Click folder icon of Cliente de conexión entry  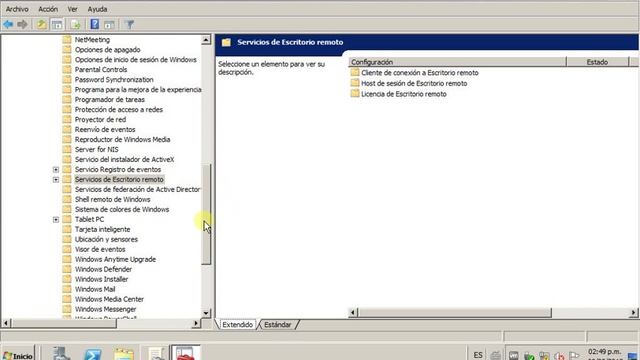coord(355,72)
